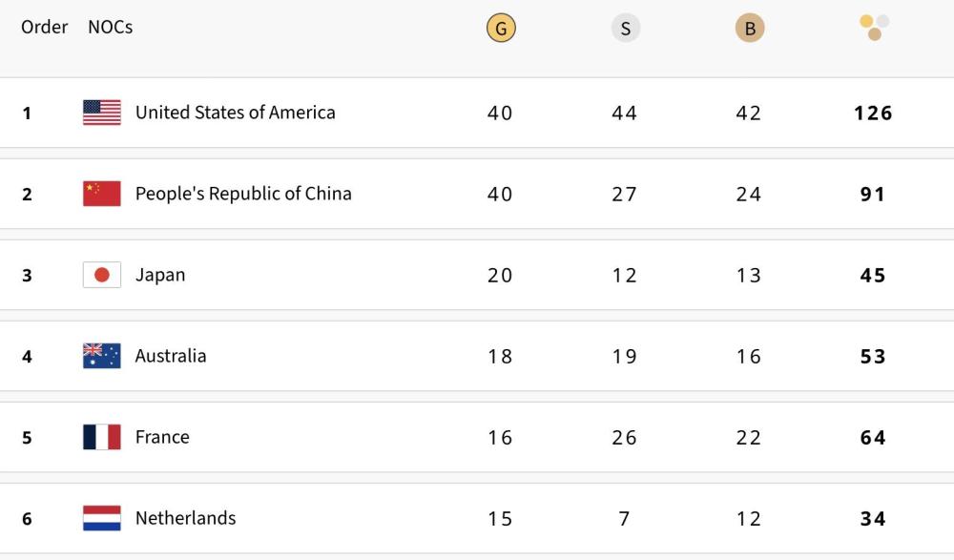Click France's total medal count 64
This screenshot has height=560, width=954.
pyautogui.click(x=873, y=437)
